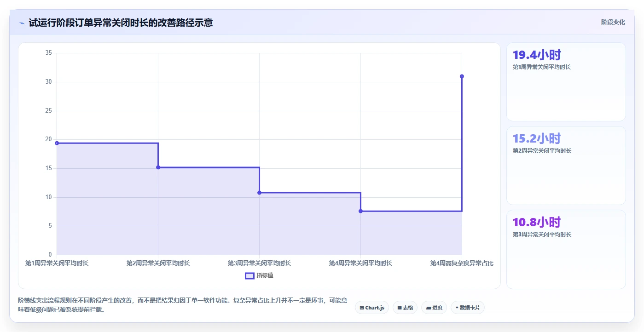Viewport: 644px width, 332px height.
Task: Select the 数据卡片 tag chip
Action: click(x=468, y=308)
